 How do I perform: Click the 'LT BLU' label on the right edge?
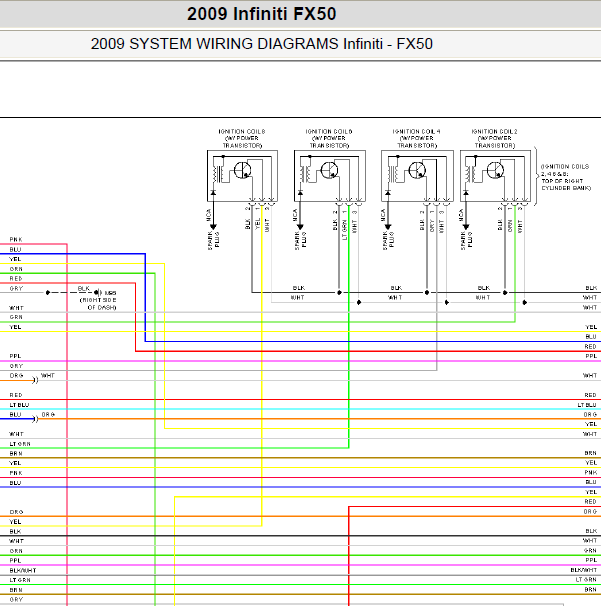(x=587, y=405)
